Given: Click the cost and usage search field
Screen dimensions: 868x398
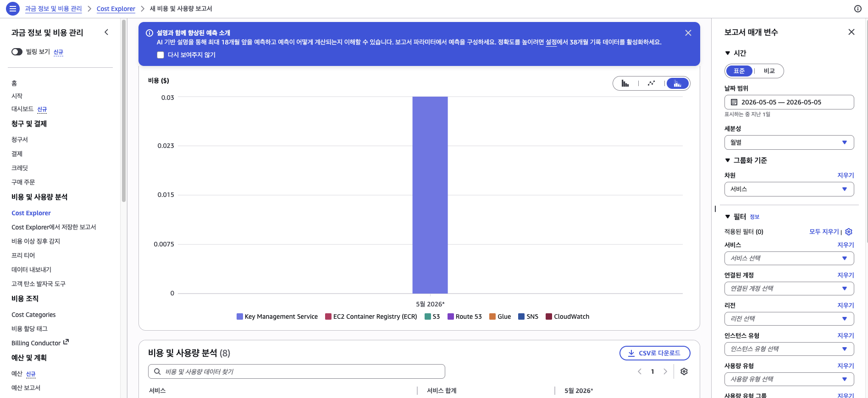Looking at the screenshot, I should click(x=296, y=371).
